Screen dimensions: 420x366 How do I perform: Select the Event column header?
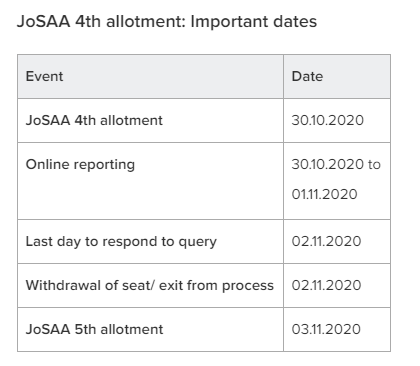(150, 76)
